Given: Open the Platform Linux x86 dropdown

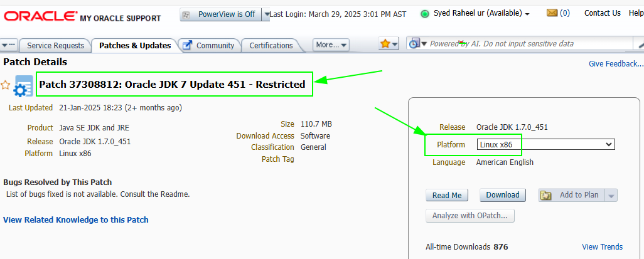Looking at the screenshot, I should coord(545,145).
